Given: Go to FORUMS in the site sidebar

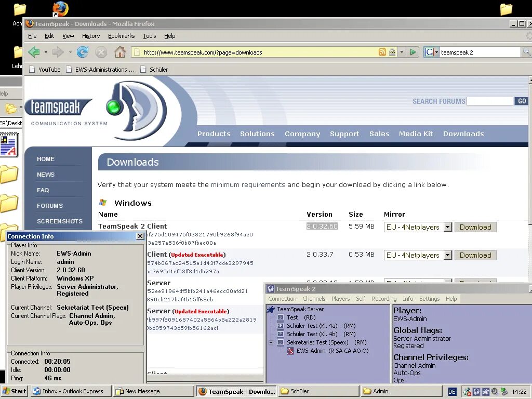Looking at the screenshot, I should point(50,206).
